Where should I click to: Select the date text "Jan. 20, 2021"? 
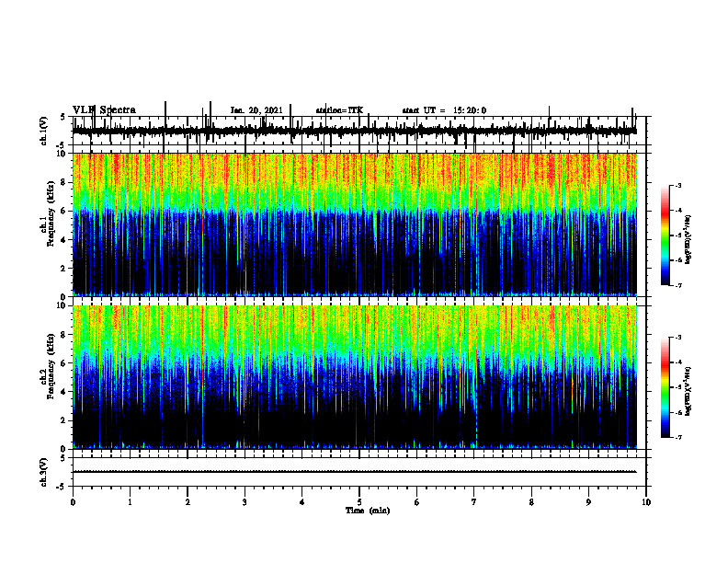256,110
